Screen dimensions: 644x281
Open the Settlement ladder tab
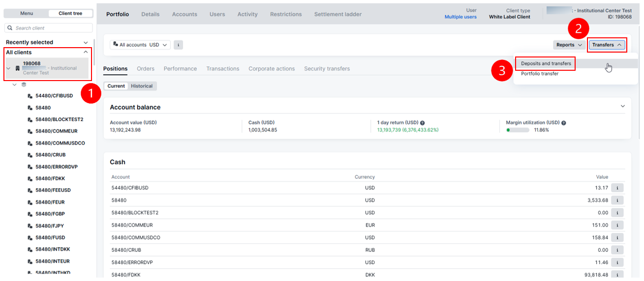click(337, 14)
